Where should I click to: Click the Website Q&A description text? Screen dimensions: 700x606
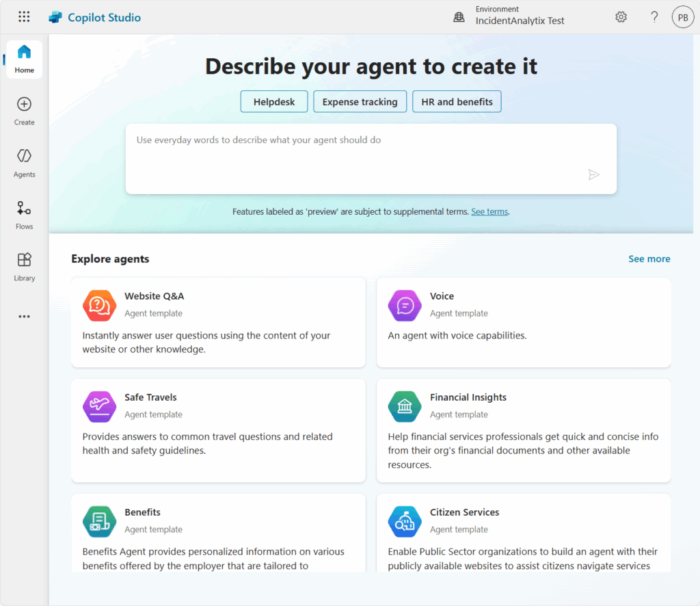(206, 343)
